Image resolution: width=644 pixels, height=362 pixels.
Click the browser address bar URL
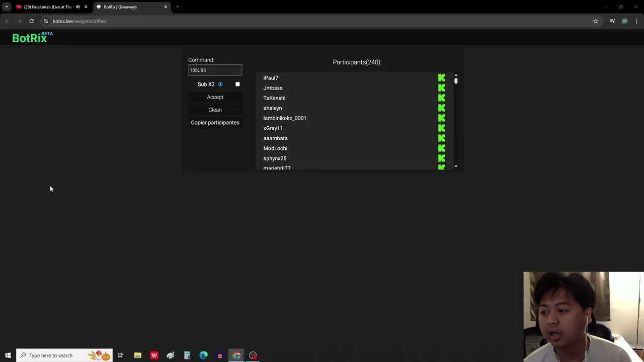coord(79,21)
